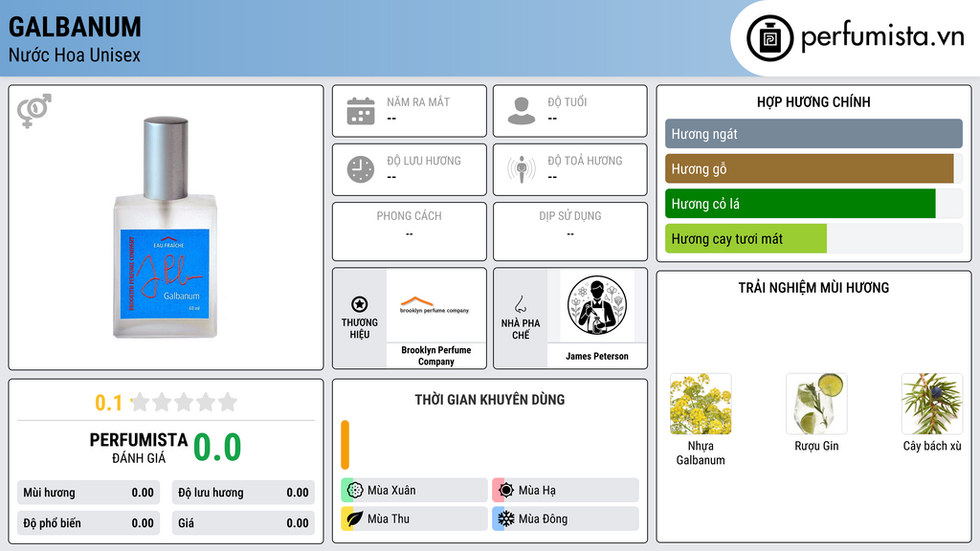Screen dimensions: 980x551
Task: Click the Hương cỏ lá green bar
Action: [800, 204]
